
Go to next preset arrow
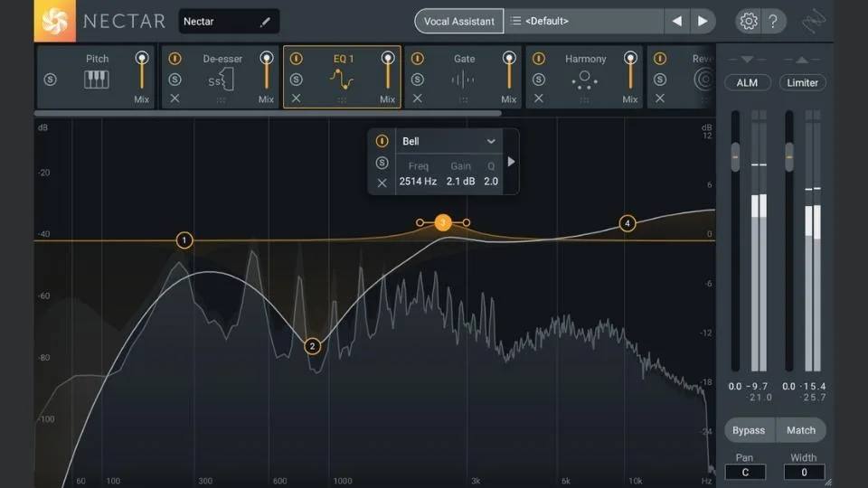[x=703, y=21]
